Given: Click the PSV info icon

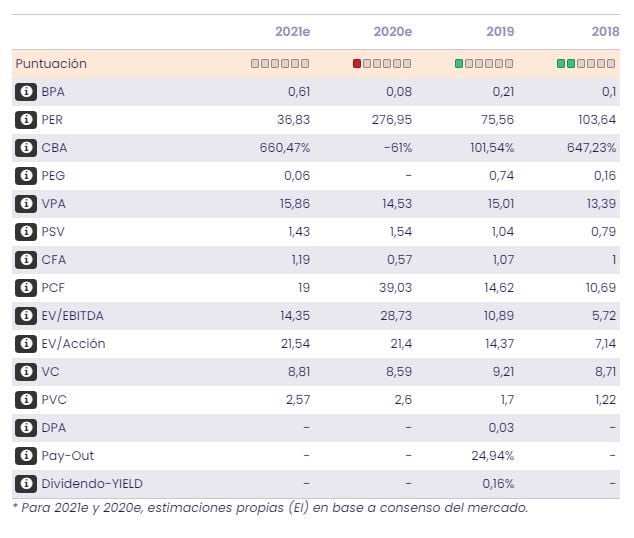Looking at the screenshot, I should [25, 232].
